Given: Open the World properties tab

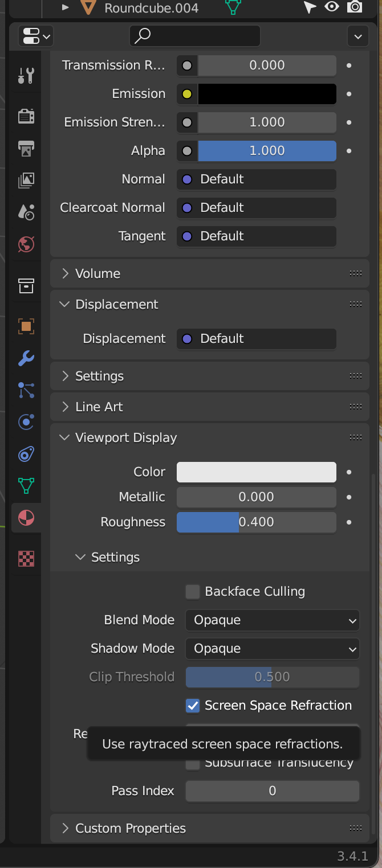Looking at the screenshot, I should tap(26, 244).
